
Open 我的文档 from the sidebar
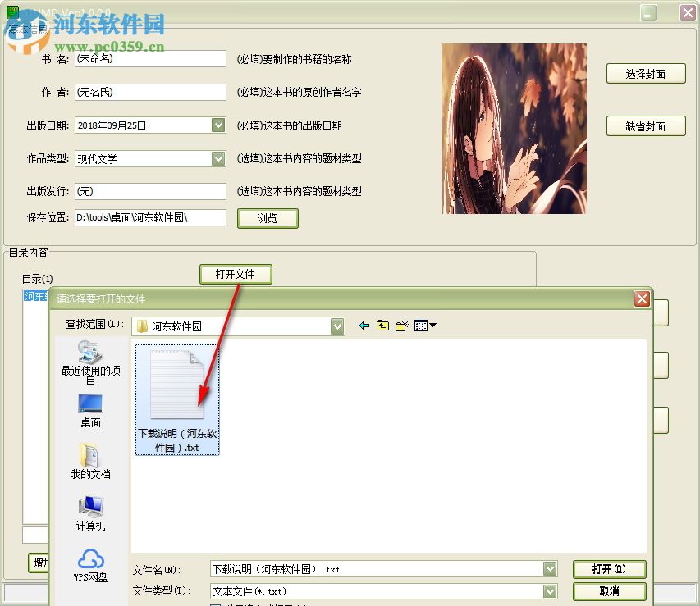(x=90, y=463)
